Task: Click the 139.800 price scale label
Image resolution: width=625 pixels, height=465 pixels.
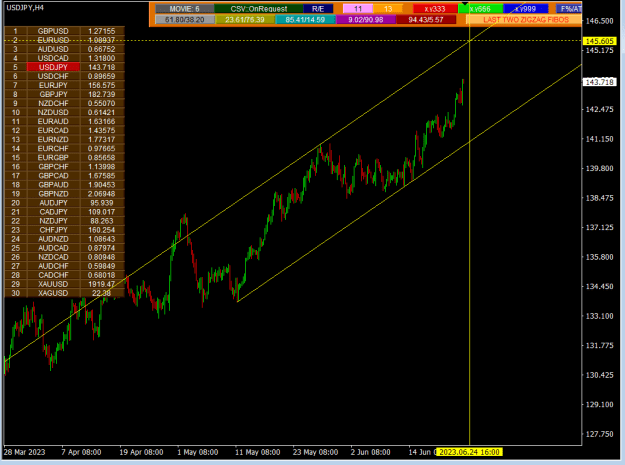Action: (599, 169)
